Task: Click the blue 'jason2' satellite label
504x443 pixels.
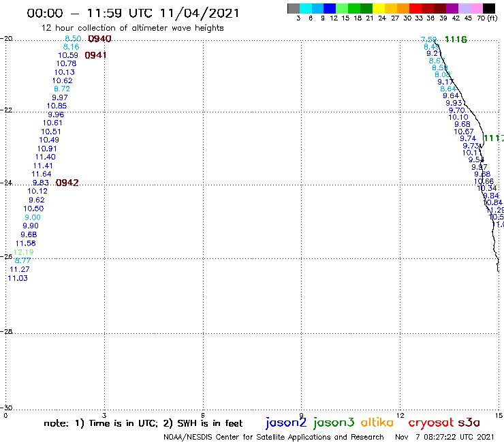Action: tap(286, 423)
